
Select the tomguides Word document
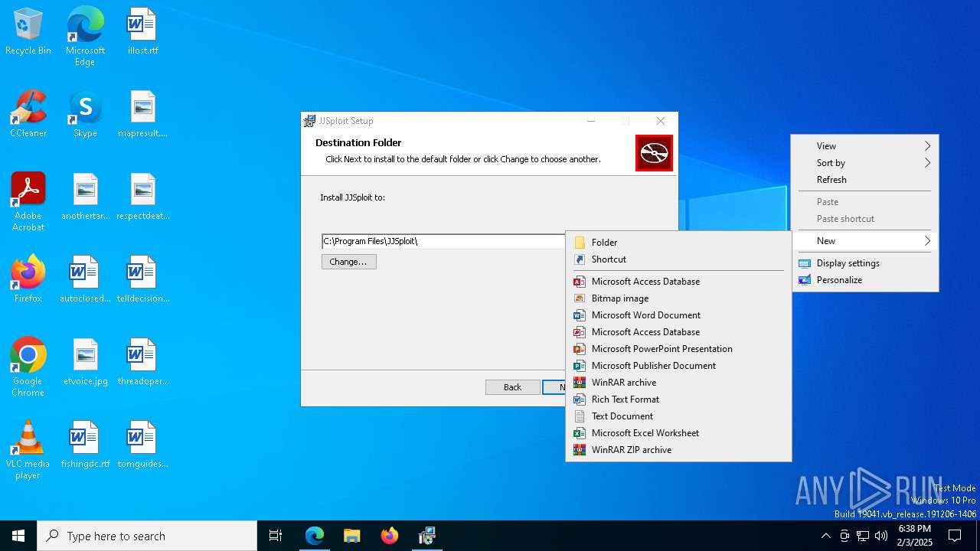pos(142,445)
